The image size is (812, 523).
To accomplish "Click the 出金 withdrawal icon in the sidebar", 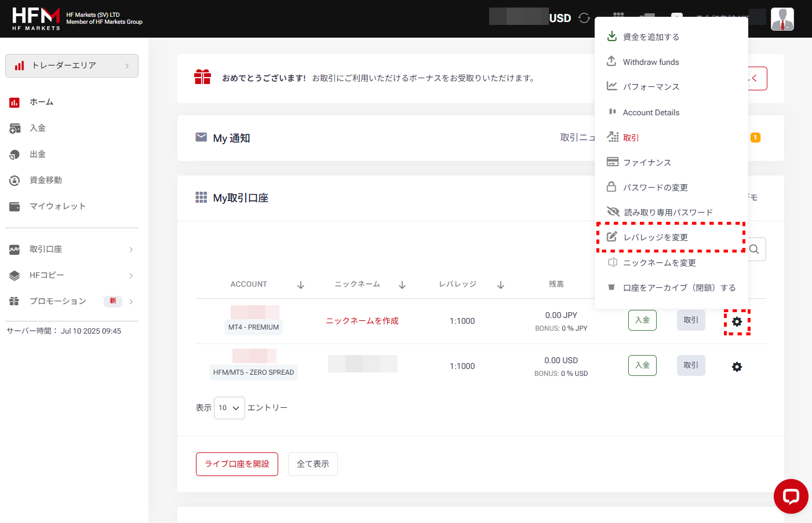I will pos(14,155).
